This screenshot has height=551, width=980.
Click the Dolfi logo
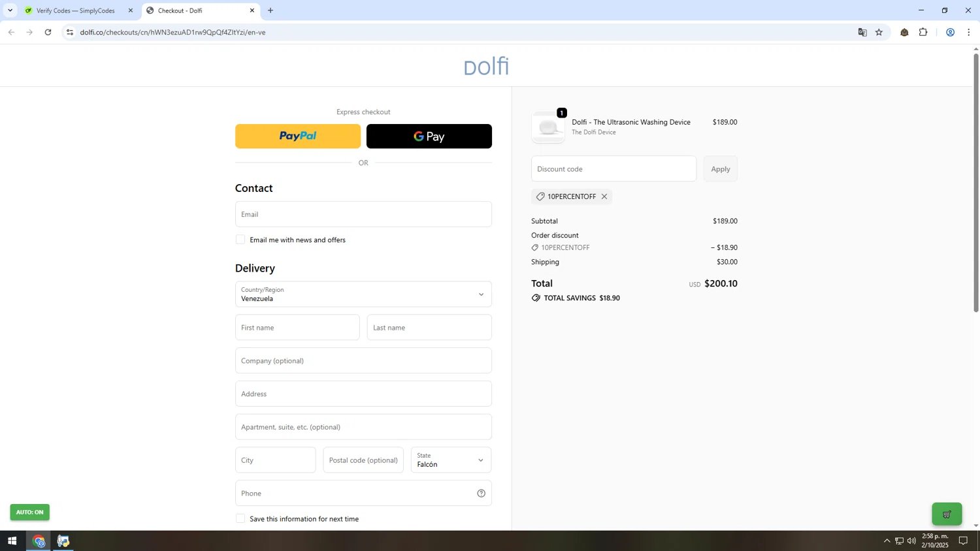coord(486,66)
